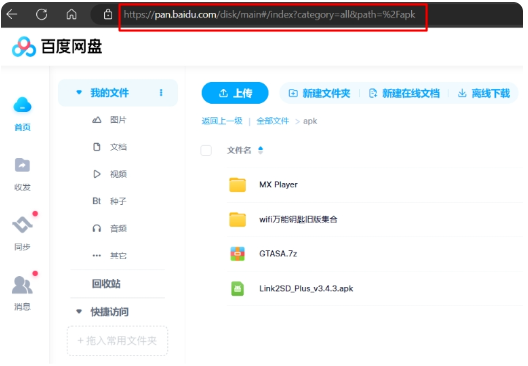Select Link2SD_Plus_v3.4.3.apk file name

(306, 289)
